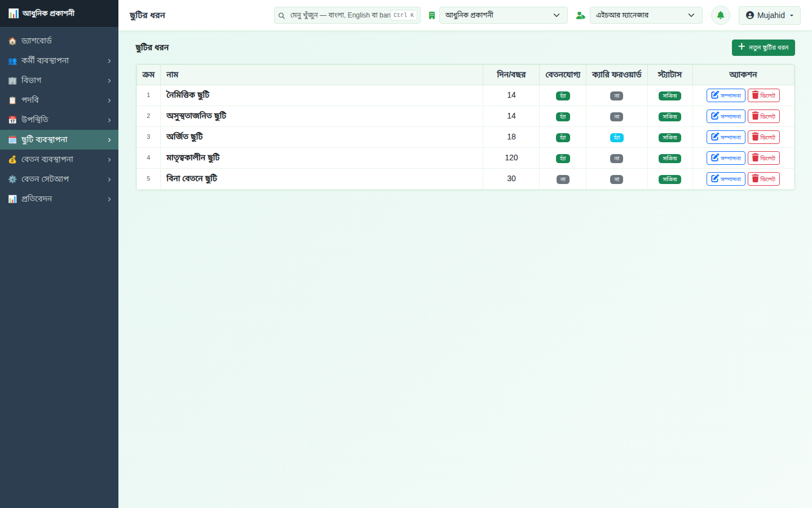This screenshot has width=812, height=508.
Task: Expand the বিভাগ submenu chevron
Action: [109, 81]
